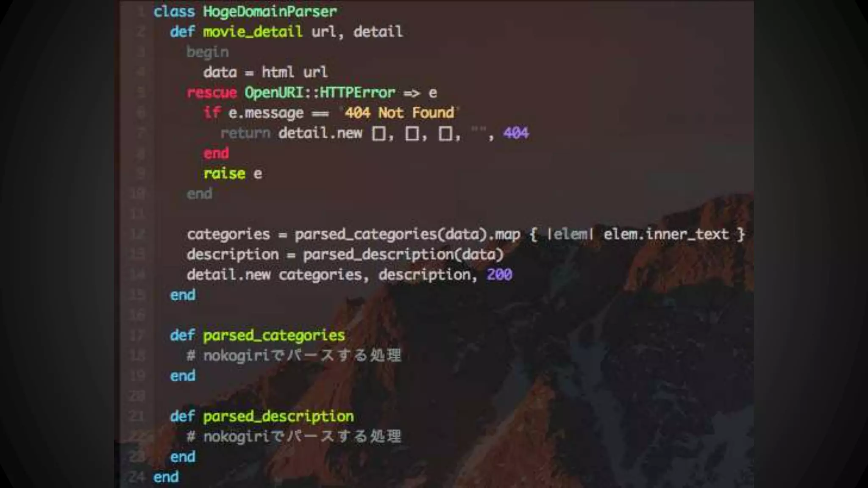Place cursor on movie_detail method name
868x488 pixels.
[x=253, y=32]
